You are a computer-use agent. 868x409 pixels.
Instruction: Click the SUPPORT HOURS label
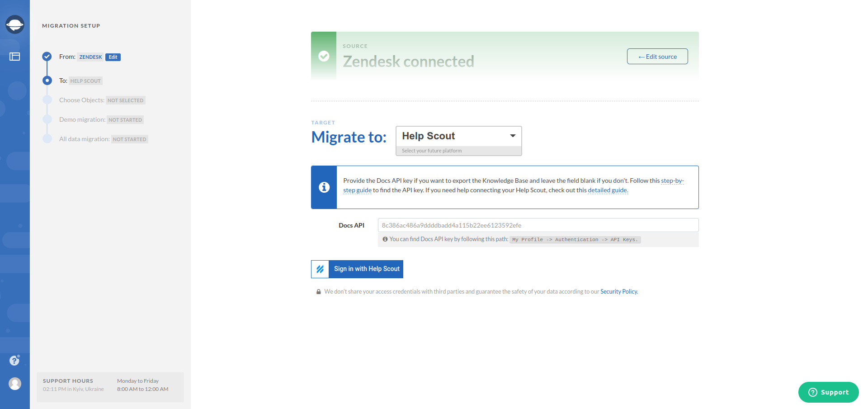tap(68, 381)
